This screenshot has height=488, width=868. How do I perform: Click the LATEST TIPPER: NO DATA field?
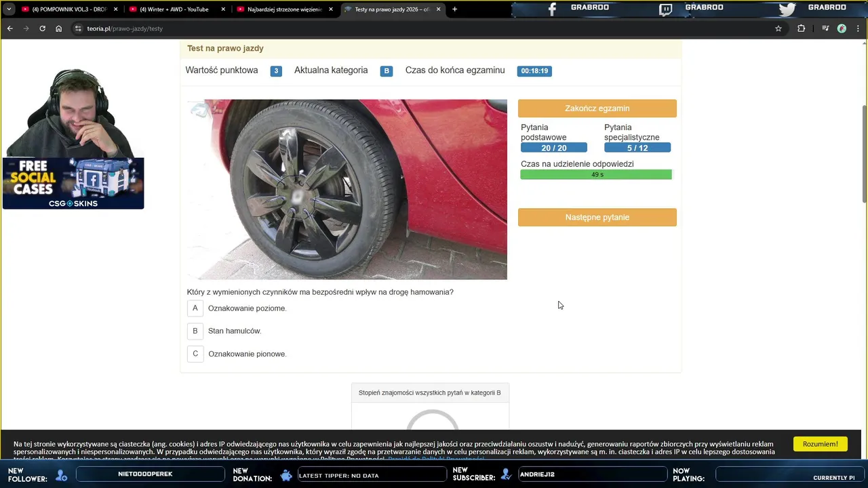(371, 475)
